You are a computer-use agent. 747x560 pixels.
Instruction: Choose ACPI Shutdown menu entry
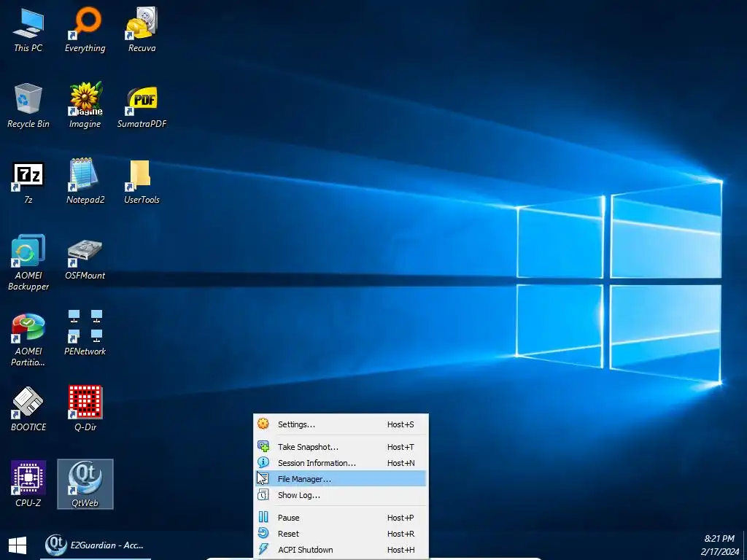(341, 550)
